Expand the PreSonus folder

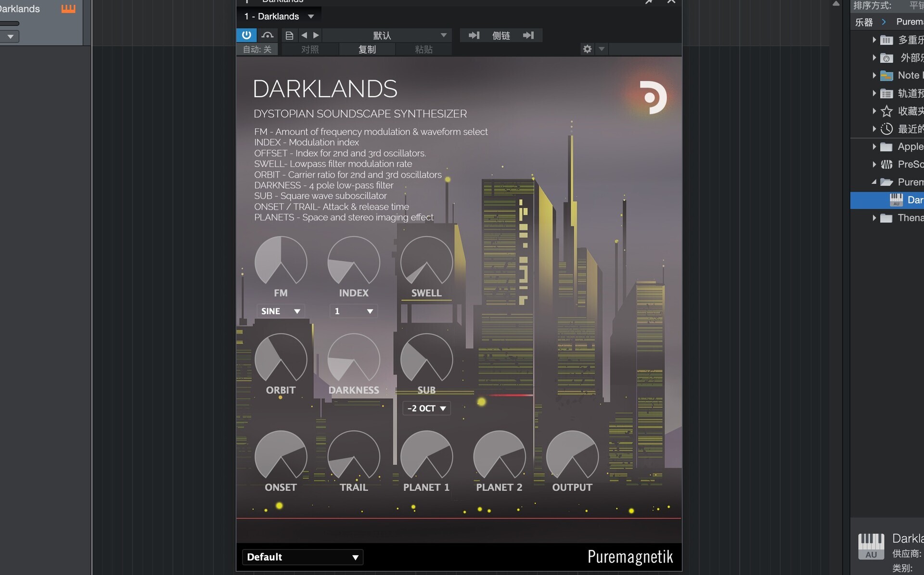click(874, 165)
